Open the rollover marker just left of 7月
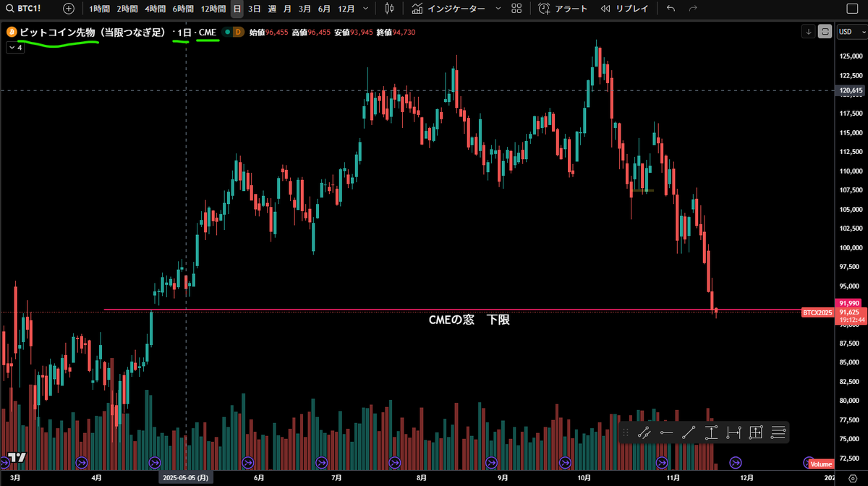The width and height of the screenshot is (868, 486). (321, 462)
